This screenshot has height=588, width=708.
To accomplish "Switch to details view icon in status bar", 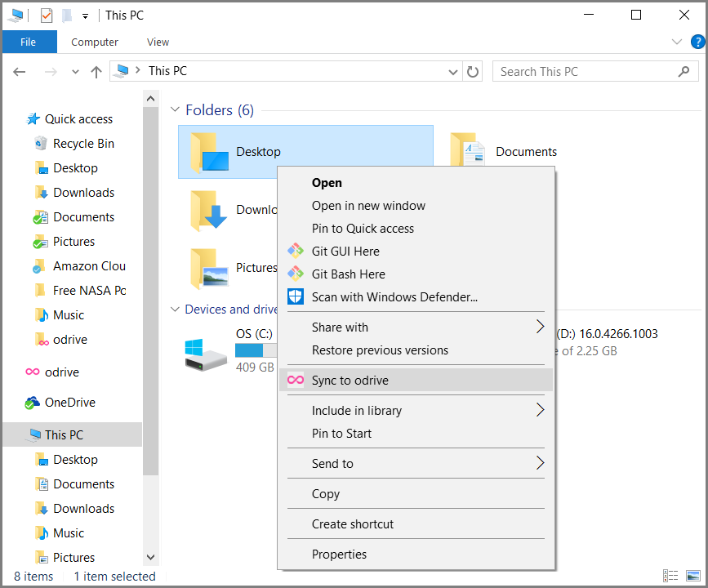I will pyautogui.click(x=670, y=576).
